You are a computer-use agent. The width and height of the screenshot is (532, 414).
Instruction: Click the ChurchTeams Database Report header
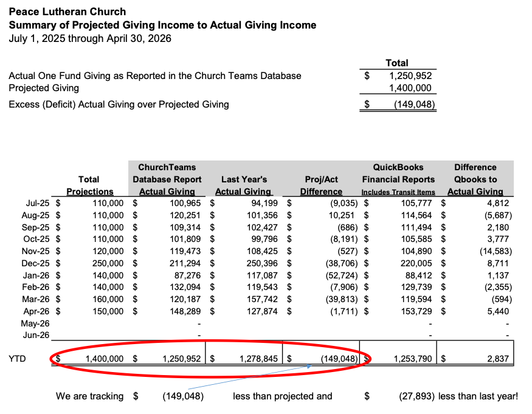click(167, 179)
